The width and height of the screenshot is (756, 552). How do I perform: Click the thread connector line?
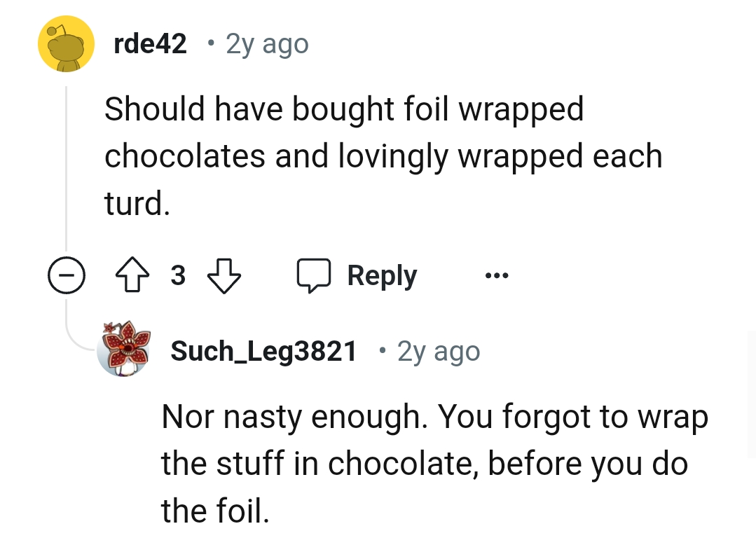pos(67,168)
